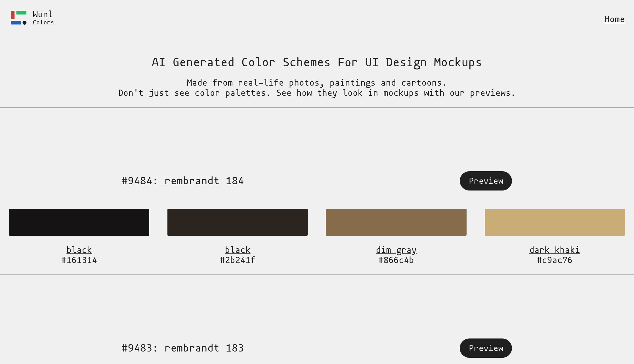
Task: Click the hex code #2b241f
Action: point(237,260)
